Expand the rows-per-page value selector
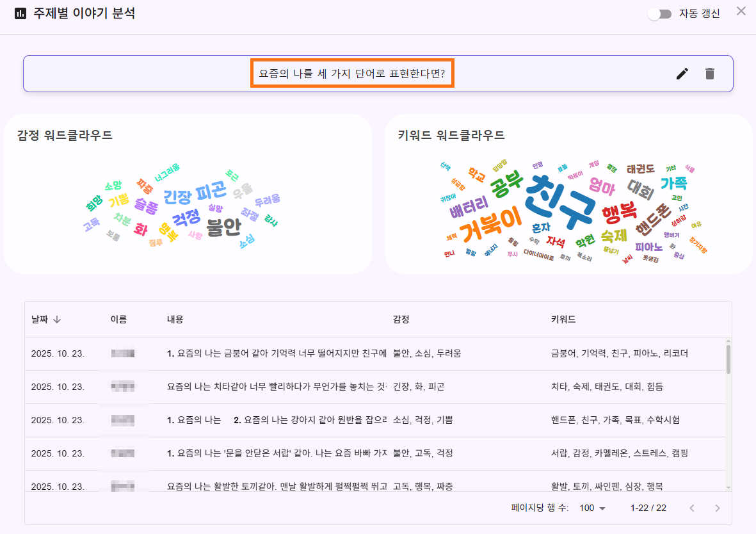The height and width of the screenshot is (534, 756). click(x=589, y=508)
